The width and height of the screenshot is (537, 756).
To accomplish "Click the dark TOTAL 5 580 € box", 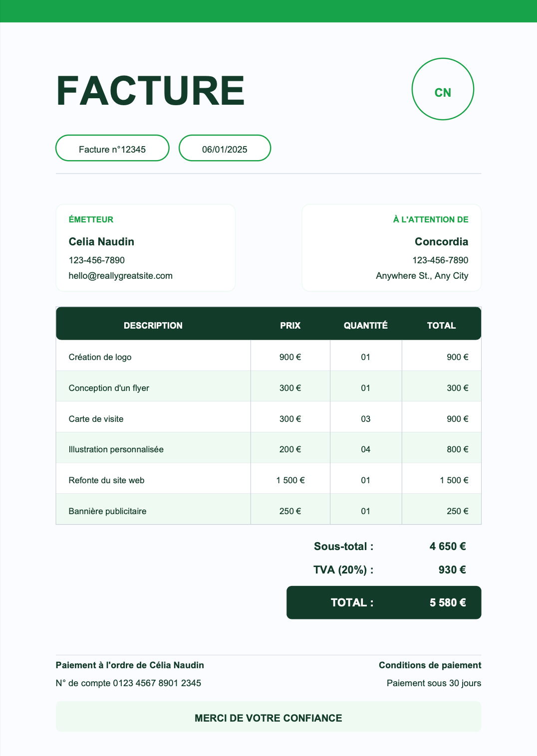I will coord(384,602).
